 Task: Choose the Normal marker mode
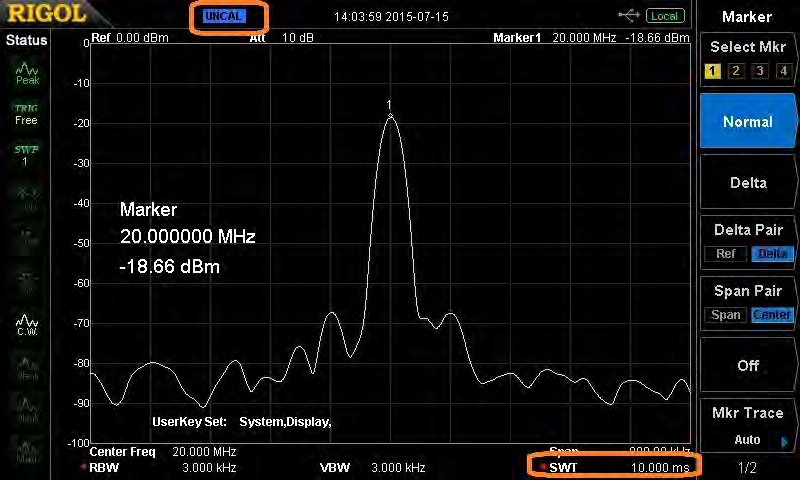(748, 121)
